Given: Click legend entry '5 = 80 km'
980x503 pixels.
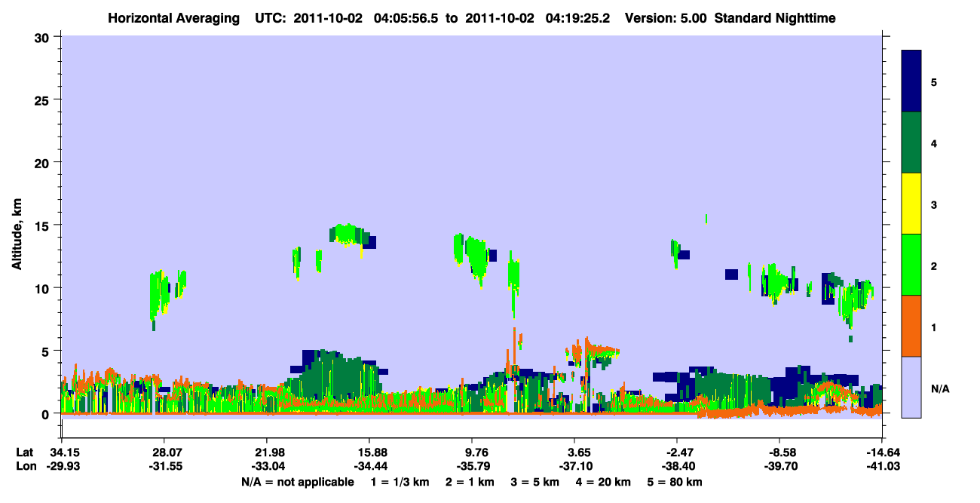Looking at the screenshot, I should [676, 482].
